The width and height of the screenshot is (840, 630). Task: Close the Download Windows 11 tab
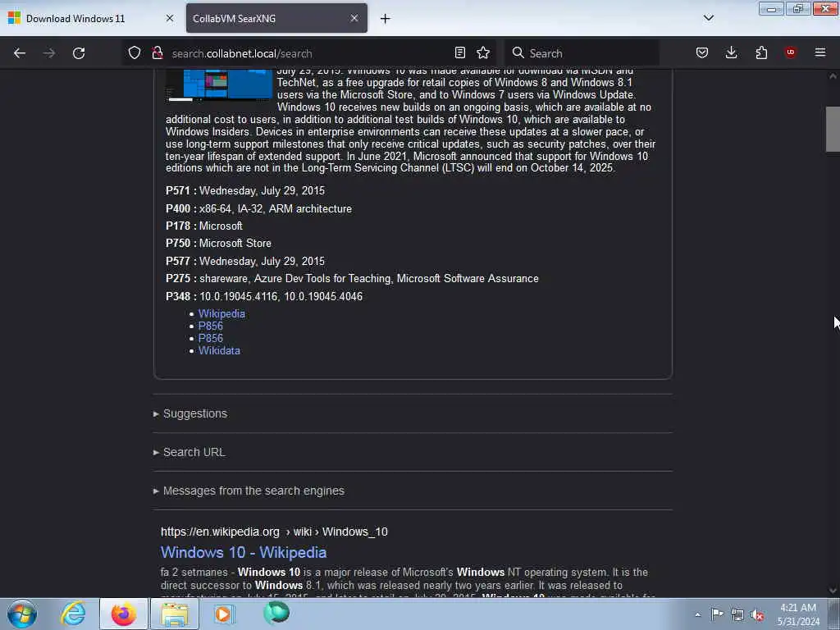coord(170,18)
